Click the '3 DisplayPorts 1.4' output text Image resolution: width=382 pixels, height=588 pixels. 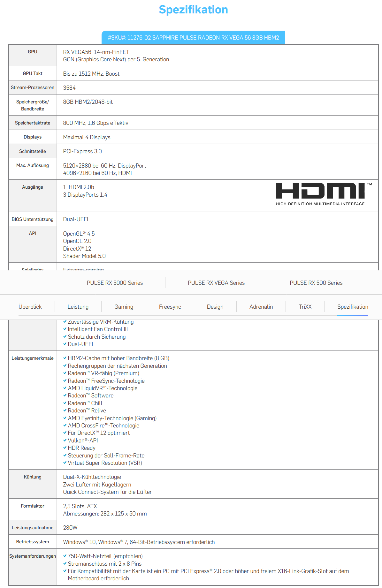pyautogui.click(x=85, y=195)
